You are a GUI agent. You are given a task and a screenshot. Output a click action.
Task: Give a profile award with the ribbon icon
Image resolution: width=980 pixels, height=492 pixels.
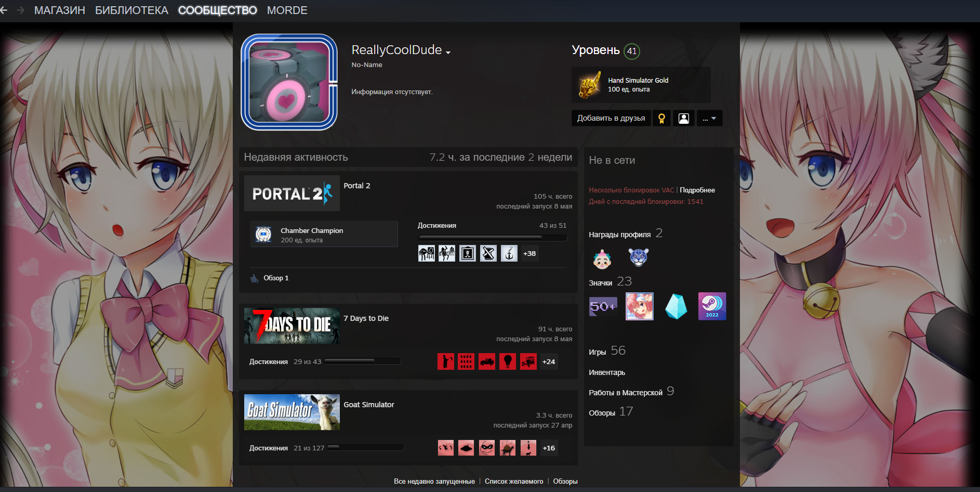click(661, 118)
